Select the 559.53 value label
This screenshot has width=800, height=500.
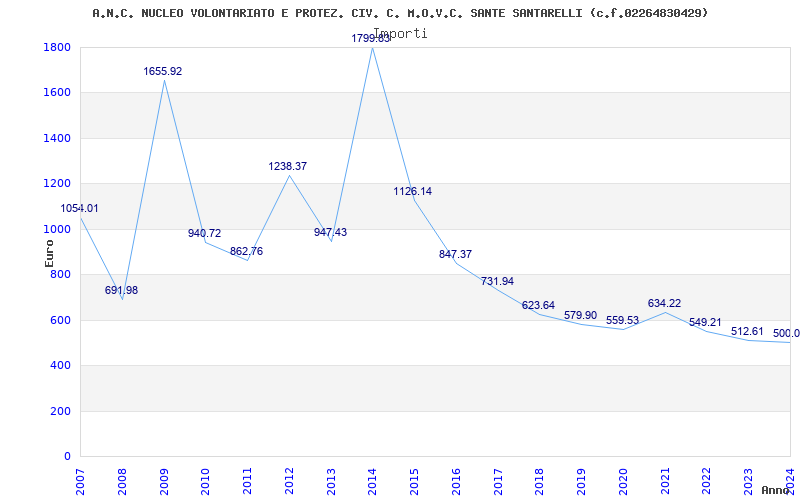point(622,320)
